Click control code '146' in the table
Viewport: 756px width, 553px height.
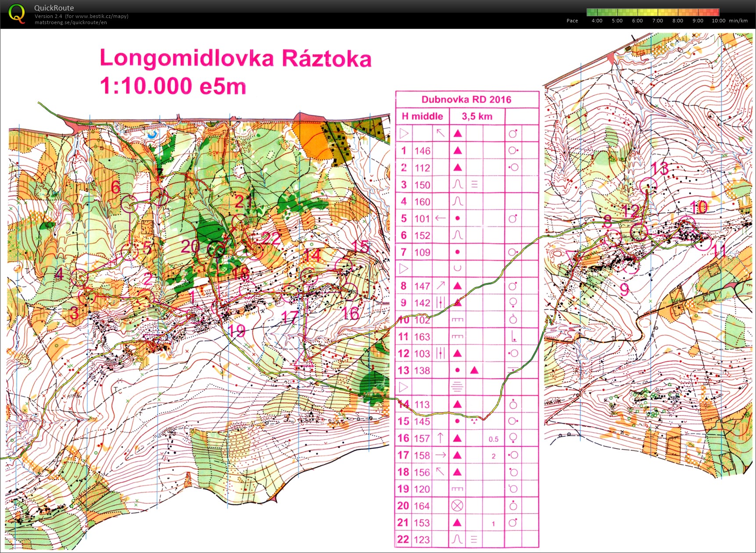pos(422,151)
